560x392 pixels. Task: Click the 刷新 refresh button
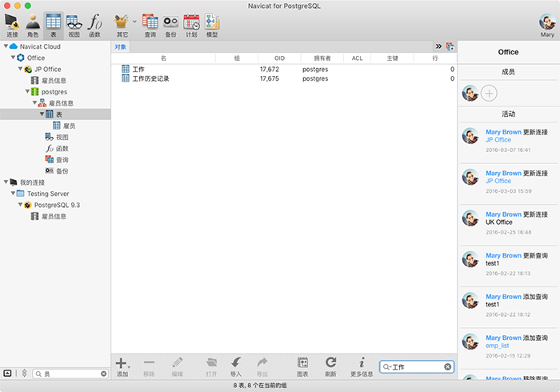point(330,367)
